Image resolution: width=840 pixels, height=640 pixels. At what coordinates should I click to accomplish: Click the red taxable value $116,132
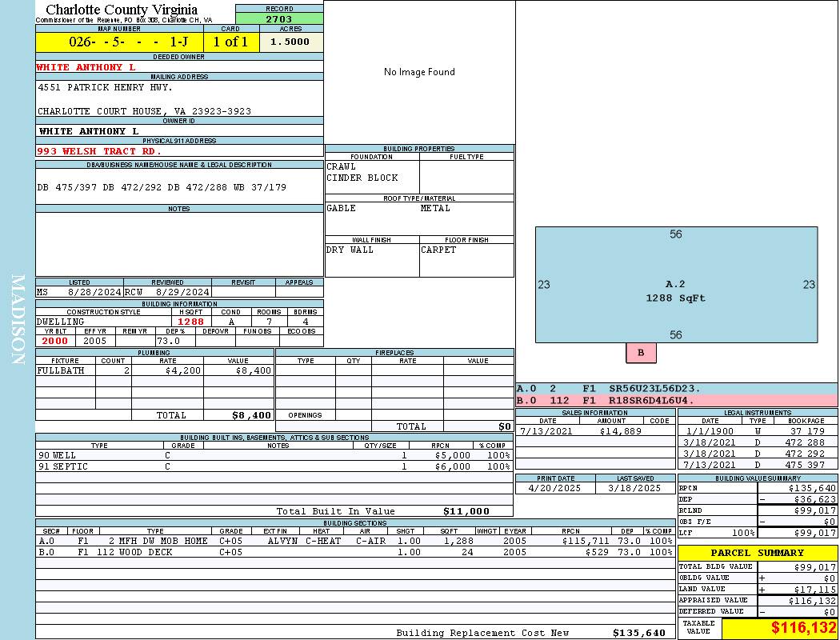[x=779, y=628]
